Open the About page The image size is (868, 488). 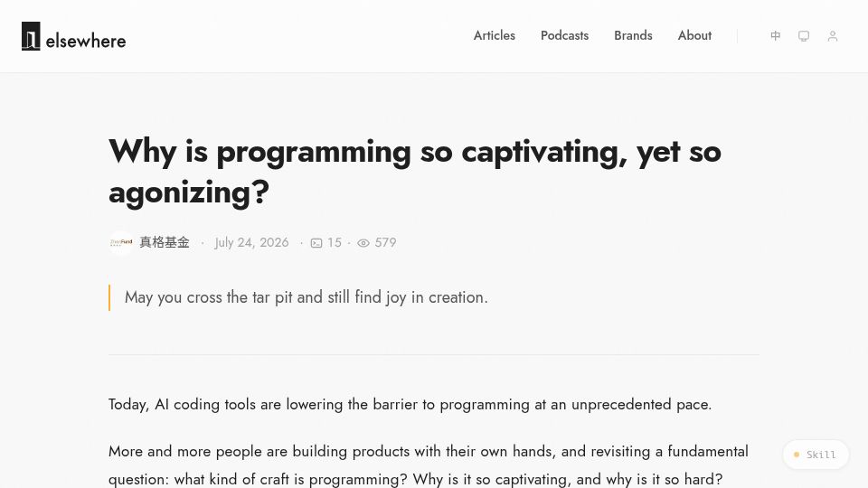[694, 35]
